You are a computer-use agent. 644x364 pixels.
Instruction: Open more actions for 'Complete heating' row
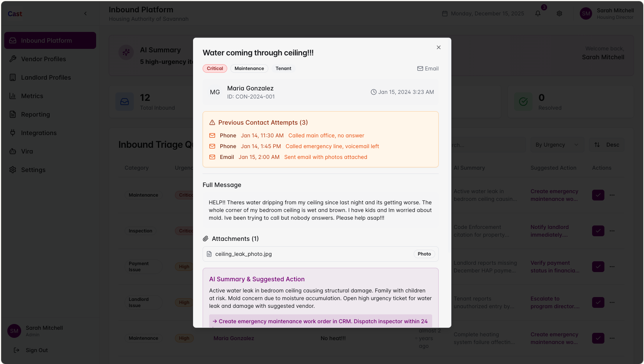tap(612, 338)
